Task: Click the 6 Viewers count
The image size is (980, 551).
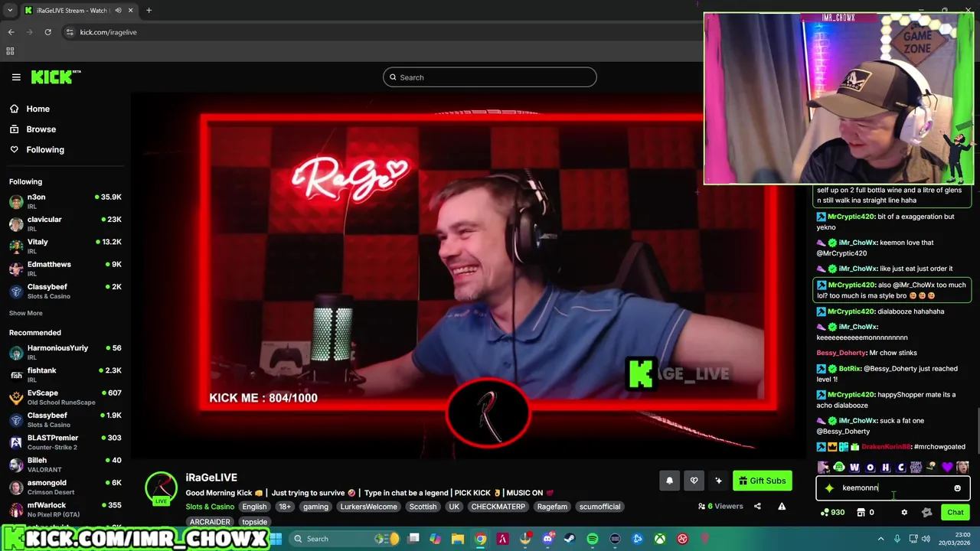Action: point(720,506)
